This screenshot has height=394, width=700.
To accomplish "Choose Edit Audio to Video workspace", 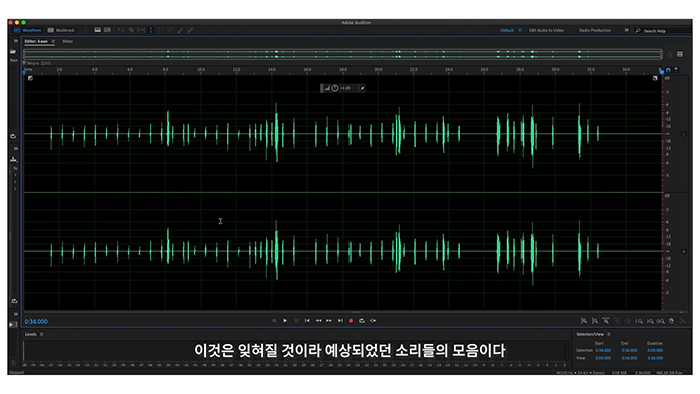I will [x=546, y=30].
